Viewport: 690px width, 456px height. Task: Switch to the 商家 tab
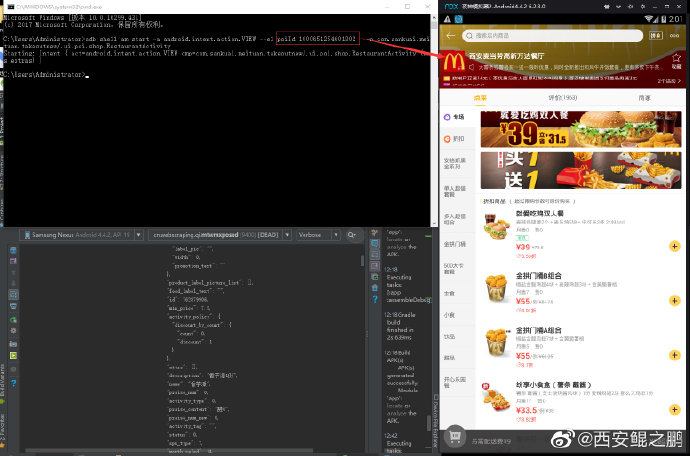(644, 98)
